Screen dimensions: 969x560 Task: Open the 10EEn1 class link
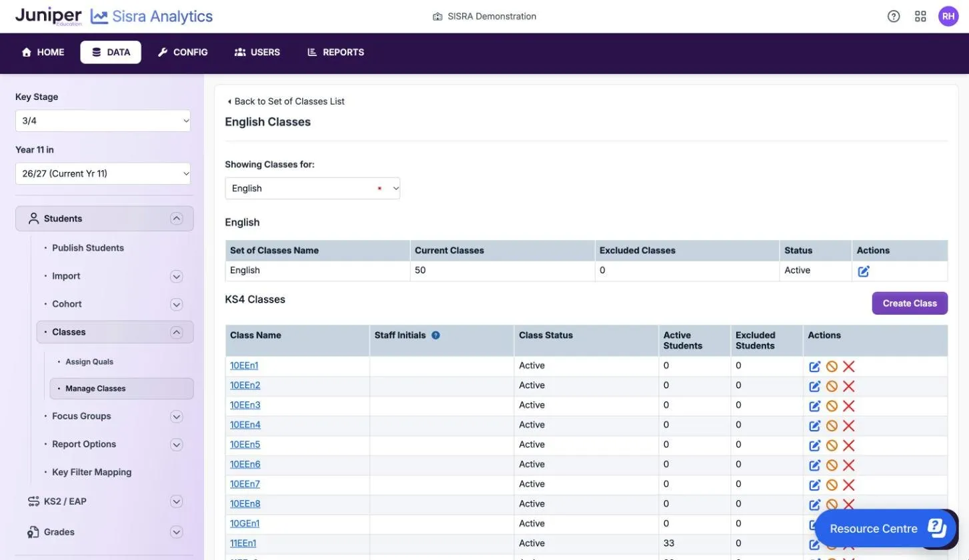coord(244,365)
